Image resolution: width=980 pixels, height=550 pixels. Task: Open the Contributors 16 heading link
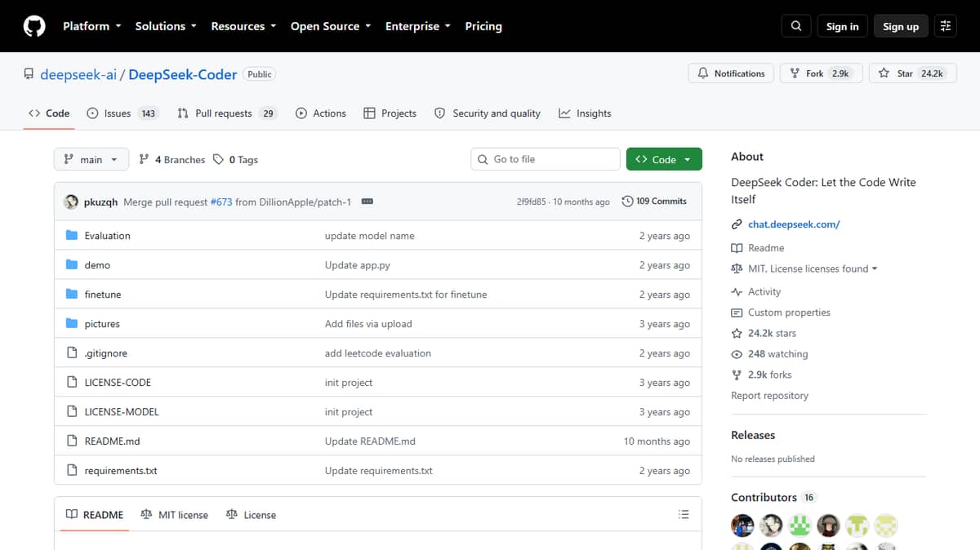pyautogui.click(x=773, y=497)
